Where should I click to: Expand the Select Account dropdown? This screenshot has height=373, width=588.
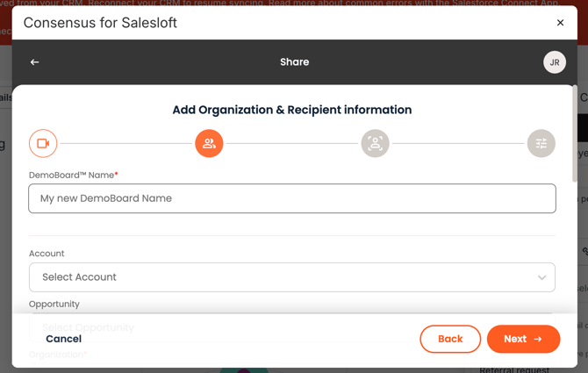pyautogui.click(x=291, y=277)
